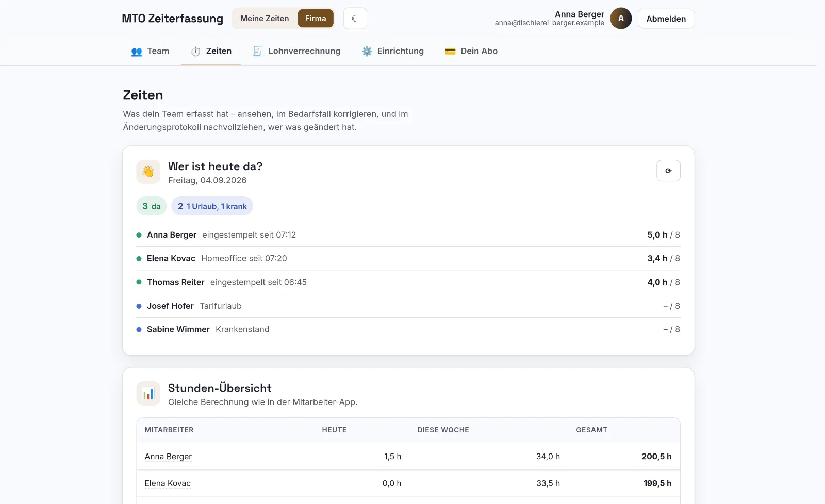Click the total '199,5 h' cell
Viewport: 825px width, 504px height.
pyautogui.click(x=657, y=483)
